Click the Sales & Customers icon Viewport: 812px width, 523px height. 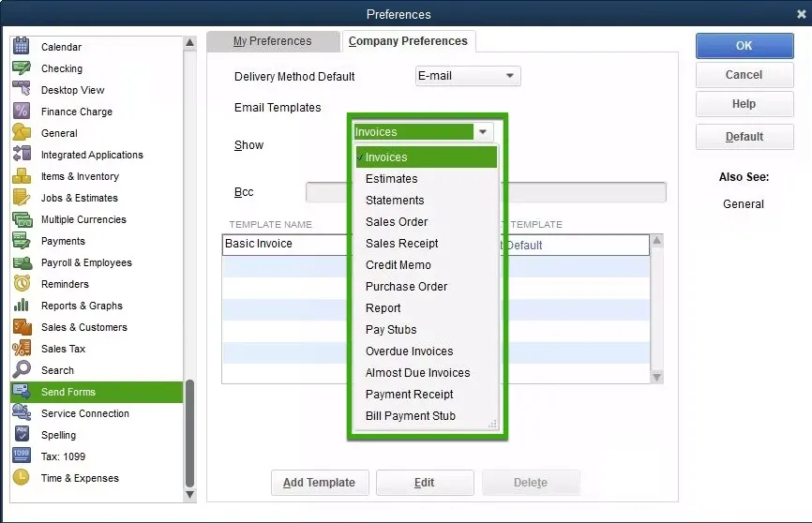tap(22, 327)
